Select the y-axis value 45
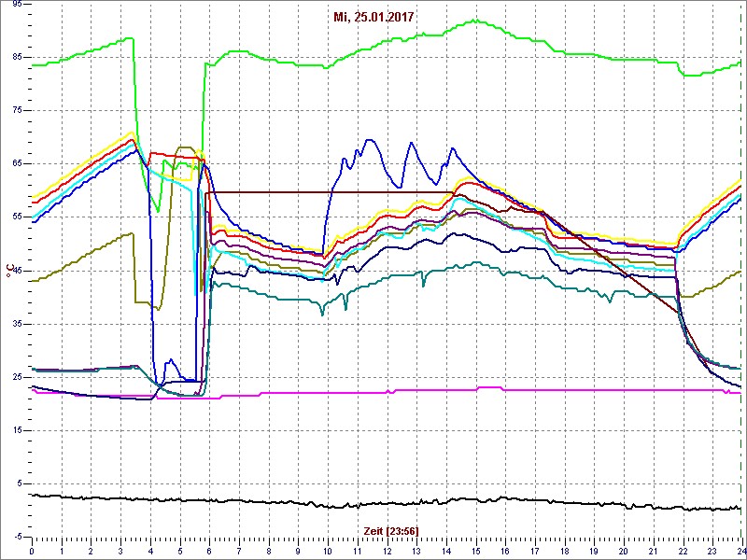This screenshot has height=560, width=747. (16, 271)
